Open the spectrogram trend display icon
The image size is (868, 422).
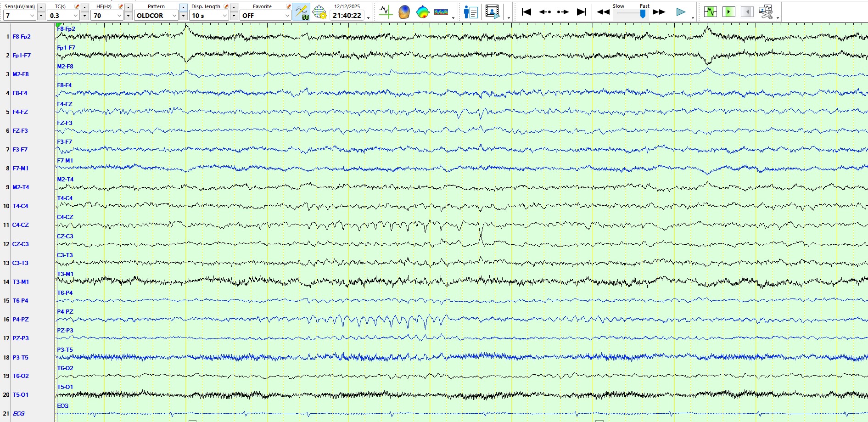click(x=441, y=12)
